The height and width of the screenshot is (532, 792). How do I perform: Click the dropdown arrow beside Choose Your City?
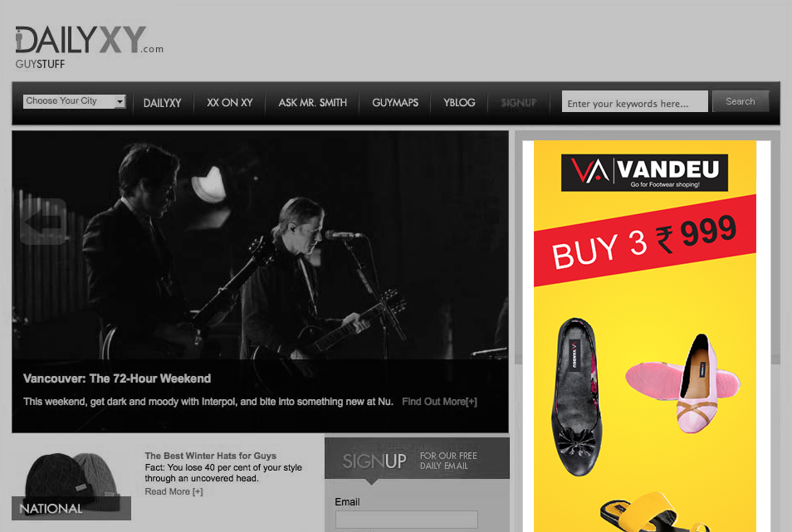click(x=120, y=101)
